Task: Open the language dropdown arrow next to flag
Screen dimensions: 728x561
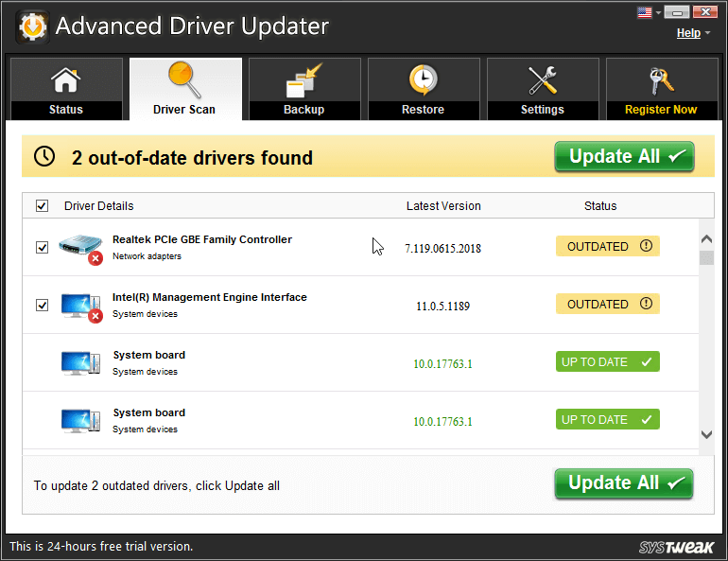Action: coord(658,13)
